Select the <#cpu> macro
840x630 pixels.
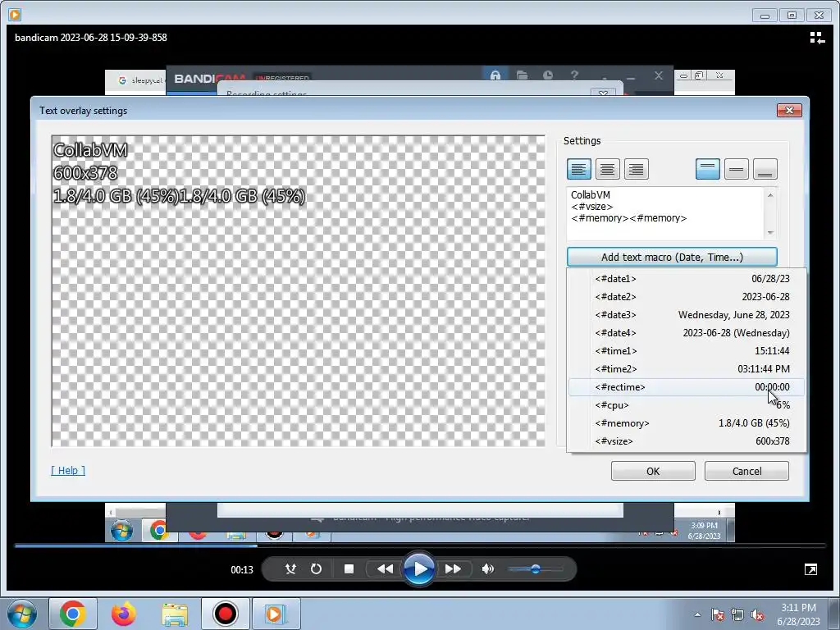pos(687,405)
